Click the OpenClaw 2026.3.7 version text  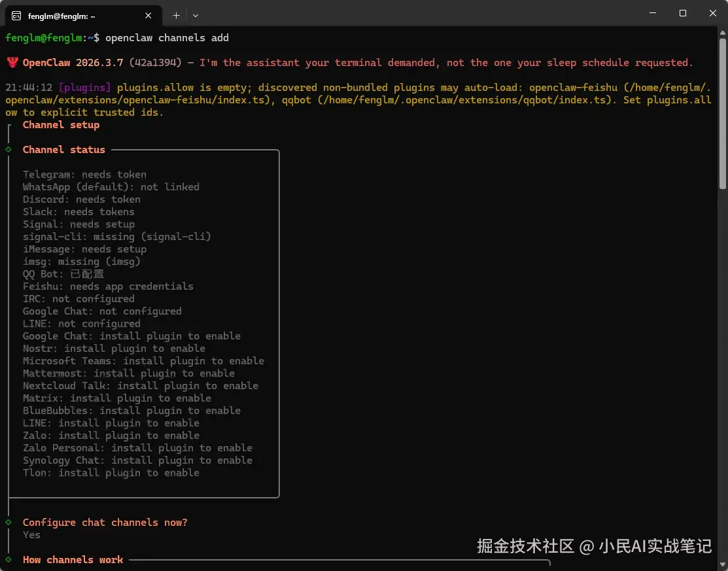click(73, 63)
